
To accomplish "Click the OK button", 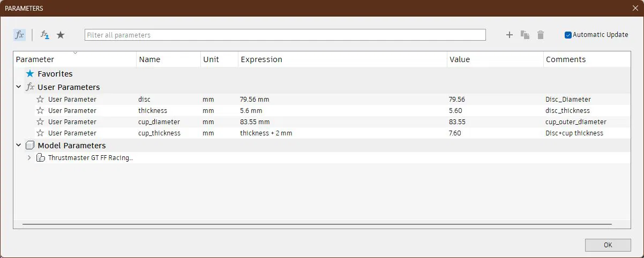I will [608, 245].
